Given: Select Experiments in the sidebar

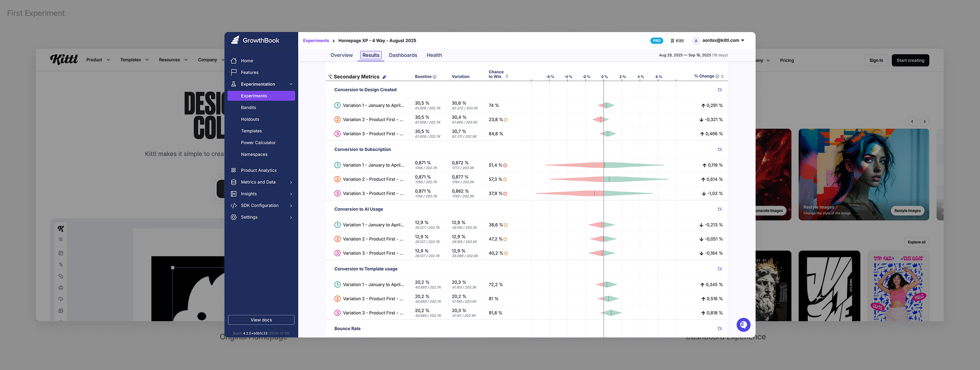Looking at the screenshot, I should click(x=261, y=96).
